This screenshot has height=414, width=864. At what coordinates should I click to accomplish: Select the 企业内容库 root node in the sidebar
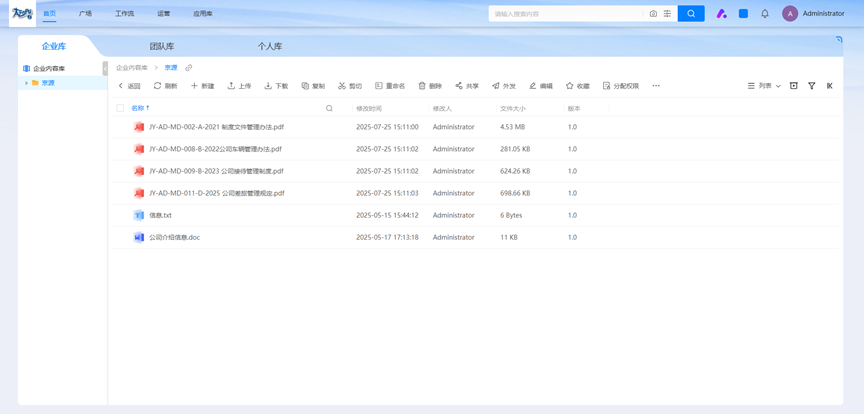coord(48,69)
